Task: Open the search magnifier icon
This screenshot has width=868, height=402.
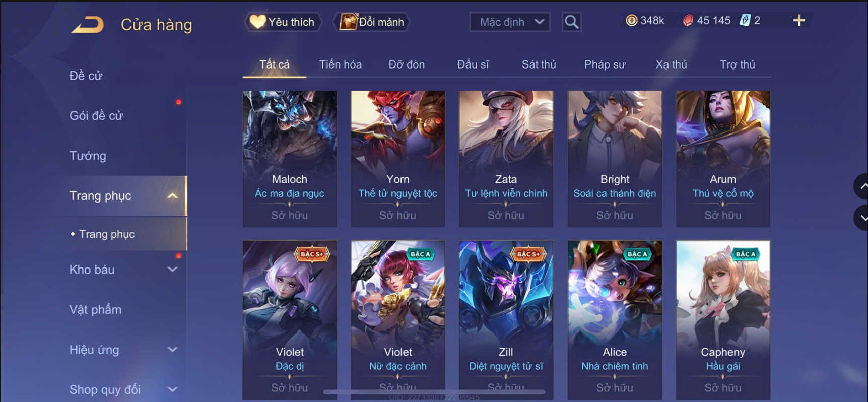Action: tap(571, 22)
